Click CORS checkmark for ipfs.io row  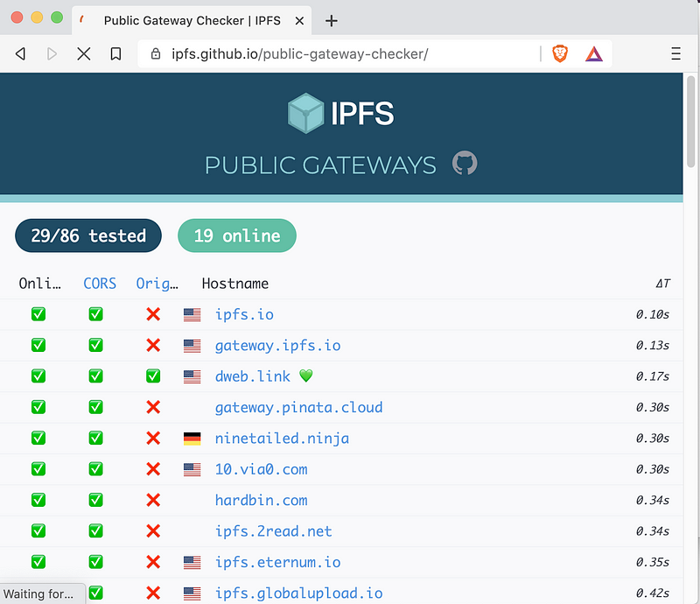(95, 314)
